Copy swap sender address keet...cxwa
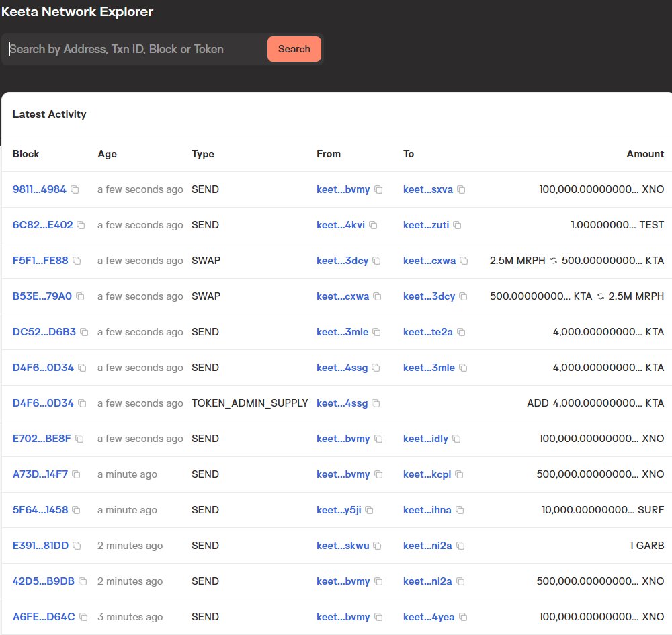Screen dimensions: 672x635 (375, 296)
